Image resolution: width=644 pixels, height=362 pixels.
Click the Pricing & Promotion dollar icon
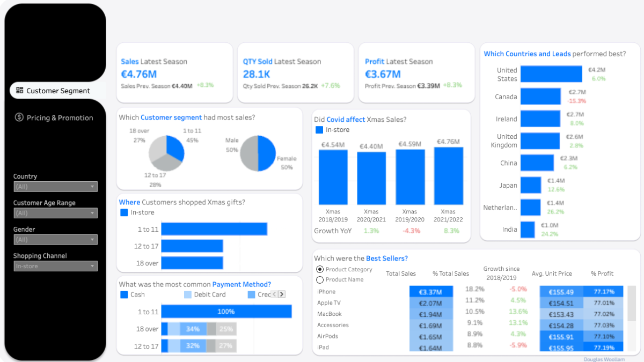[x=19, y=117]
